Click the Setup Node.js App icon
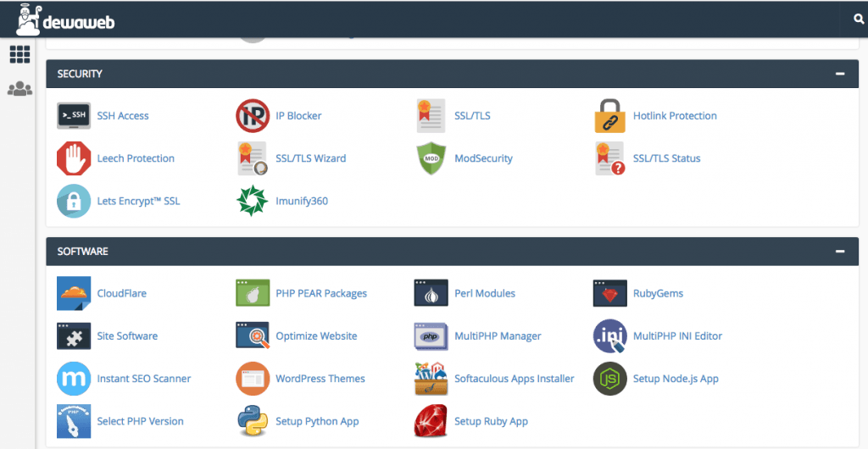Image resolution: width=868 pixels, height=449 pixels. [x=610, y=378]
